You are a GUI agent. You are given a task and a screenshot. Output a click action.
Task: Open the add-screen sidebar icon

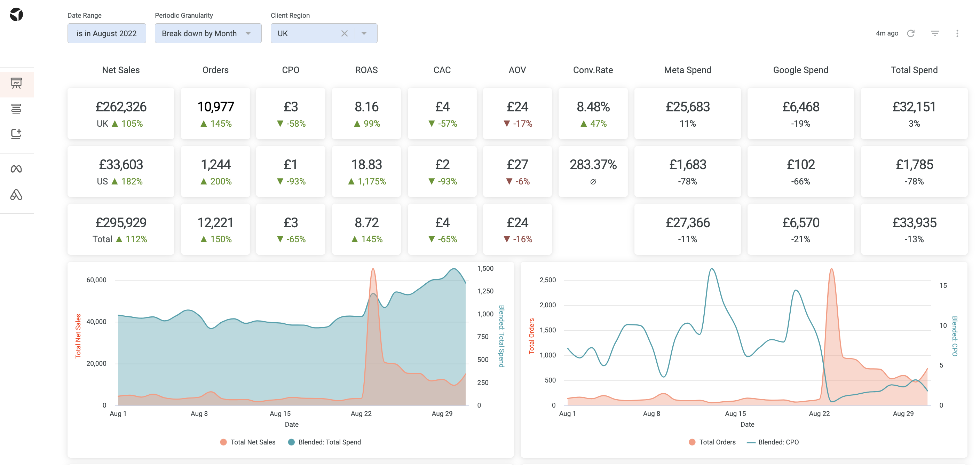[16, 134]
